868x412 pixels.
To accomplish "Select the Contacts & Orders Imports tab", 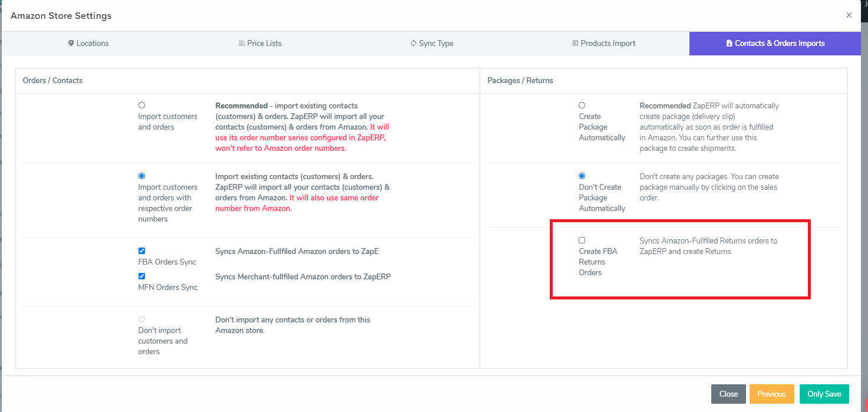I will click(x=775, y=43).
